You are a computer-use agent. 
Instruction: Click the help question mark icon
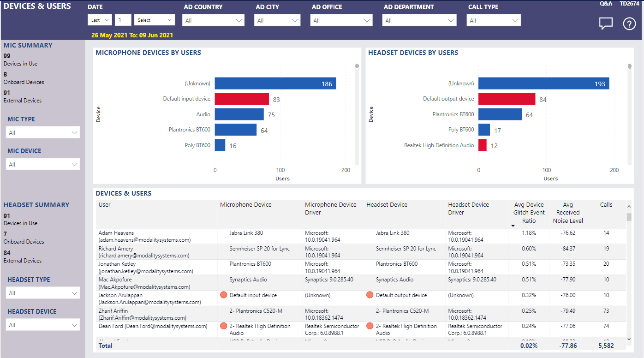pos(629,24)
